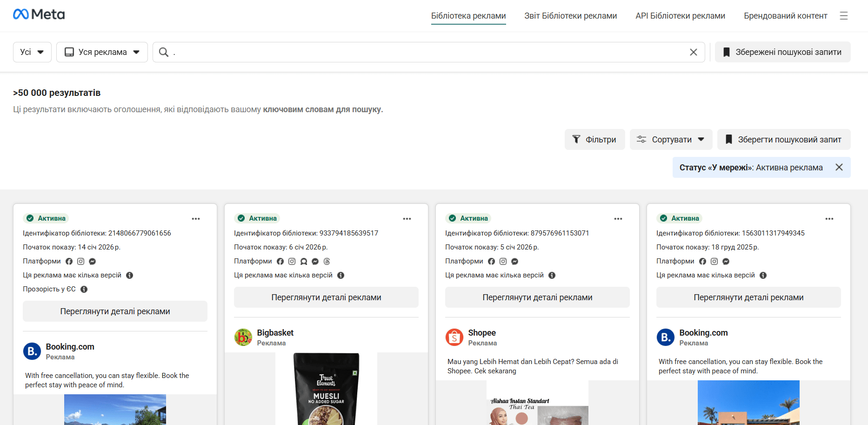Remove the 'Статус «У мережі»' filter chip
The width and height of the screenshot is (868, 425).
click(839, 167)
